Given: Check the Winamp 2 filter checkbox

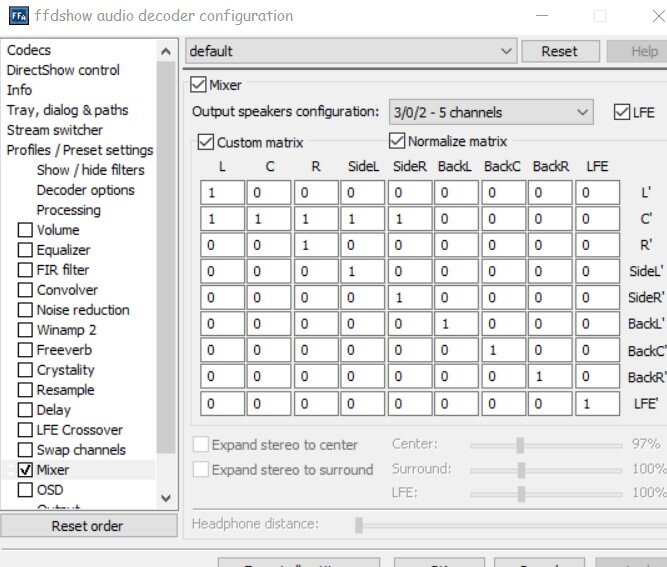Looking at the screenshot, I should click(x=25, y=330).
